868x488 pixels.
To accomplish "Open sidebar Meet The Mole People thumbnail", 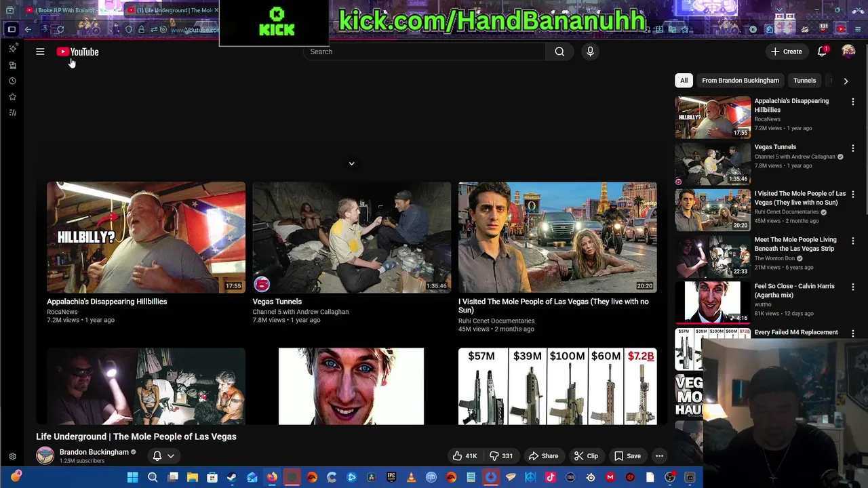I will (713, 256).
